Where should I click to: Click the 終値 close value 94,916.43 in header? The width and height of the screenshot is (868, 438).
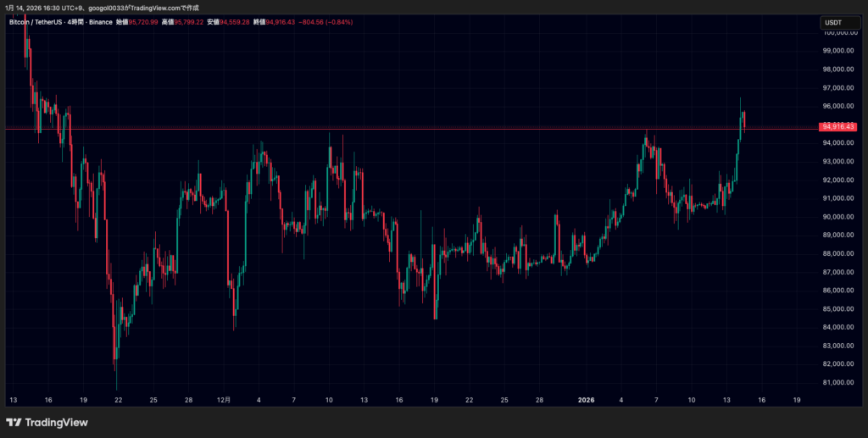pos(281,22)
